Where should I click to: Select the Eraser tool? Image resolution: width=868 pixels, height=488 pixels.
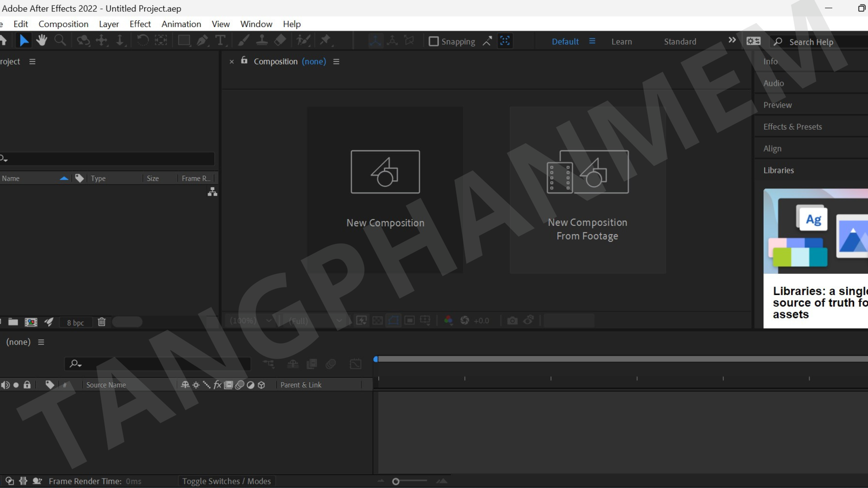pyautogui.click(x=280, y=40)
